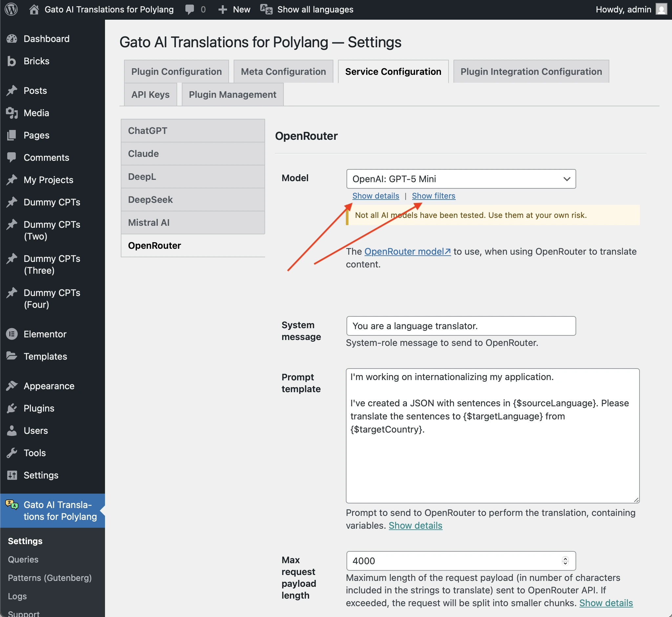Switch to the API Keys tab

[150, 95]
